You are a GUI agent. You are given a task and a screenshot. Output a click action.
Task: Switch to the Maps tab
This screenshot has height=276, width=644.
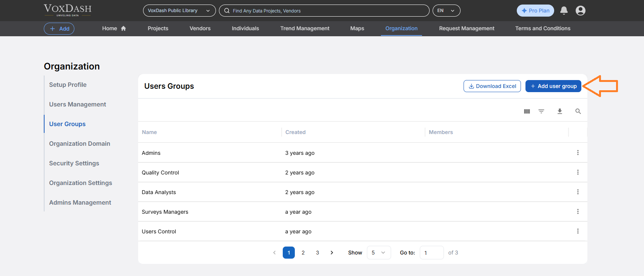pos(357,28)
